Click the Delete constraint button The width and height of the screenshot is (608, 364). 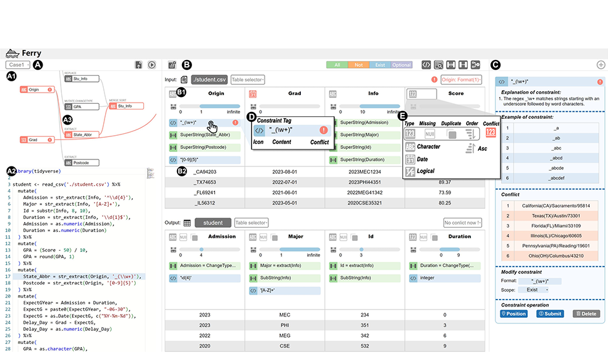(585, 313)
